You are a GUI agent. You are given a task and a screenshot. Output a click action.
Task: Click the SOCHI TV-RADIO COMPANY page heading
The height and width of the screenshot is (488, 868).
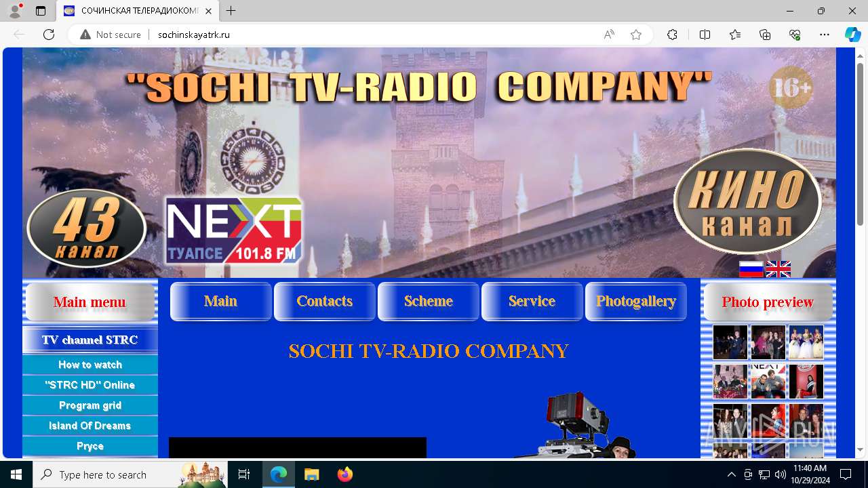point(429,351)
